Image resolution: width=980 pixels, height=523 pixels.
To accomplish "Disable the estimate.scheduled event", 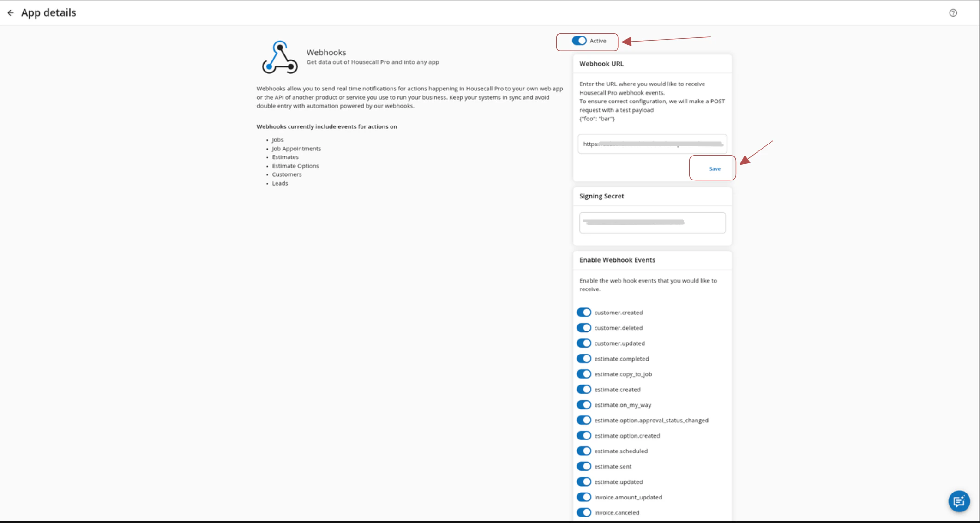I will (x=584, y=451).
